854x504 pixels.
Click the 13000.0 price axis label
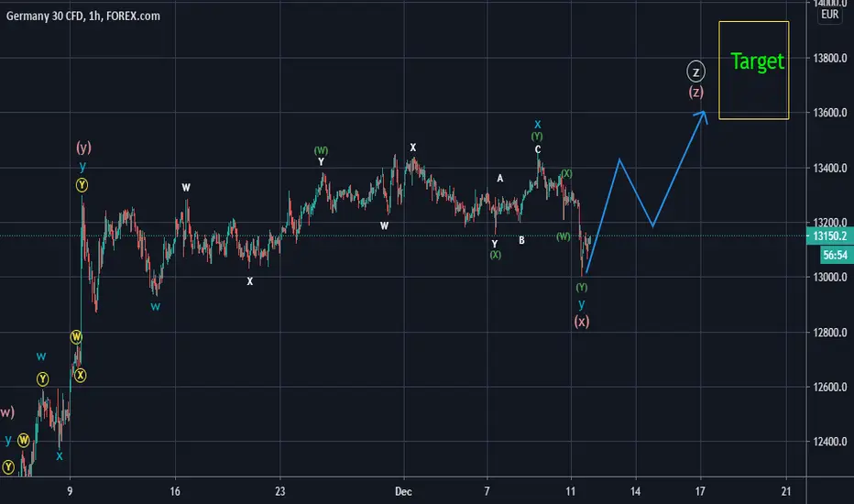(830, 278)
